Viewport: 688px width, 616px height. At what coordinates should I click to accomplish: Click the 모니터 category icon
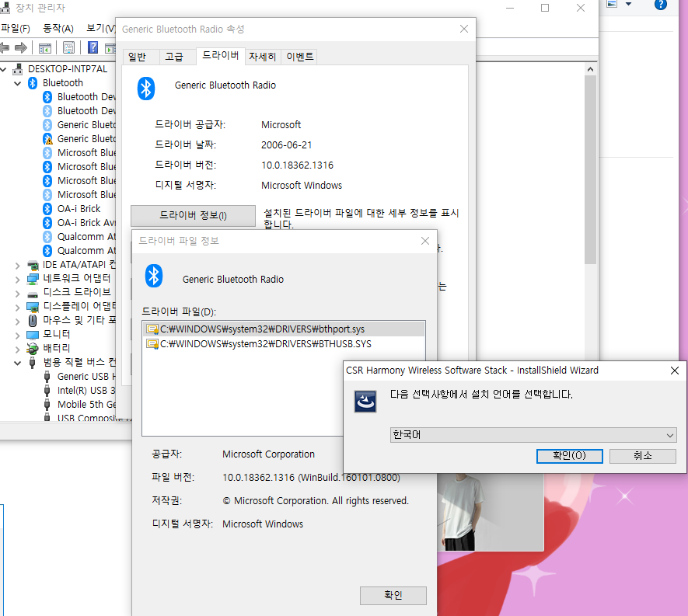pos(33,336)
